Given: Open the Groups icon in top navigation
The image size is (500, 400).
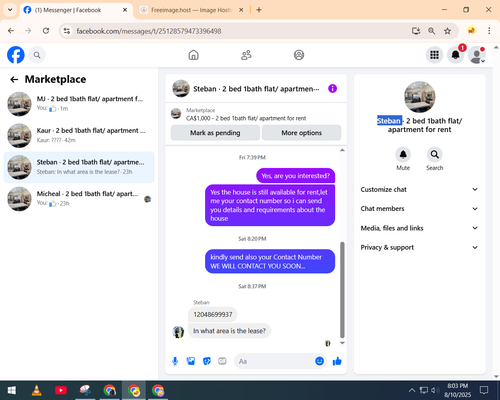Looking at the screenshot, I should 299,55.
